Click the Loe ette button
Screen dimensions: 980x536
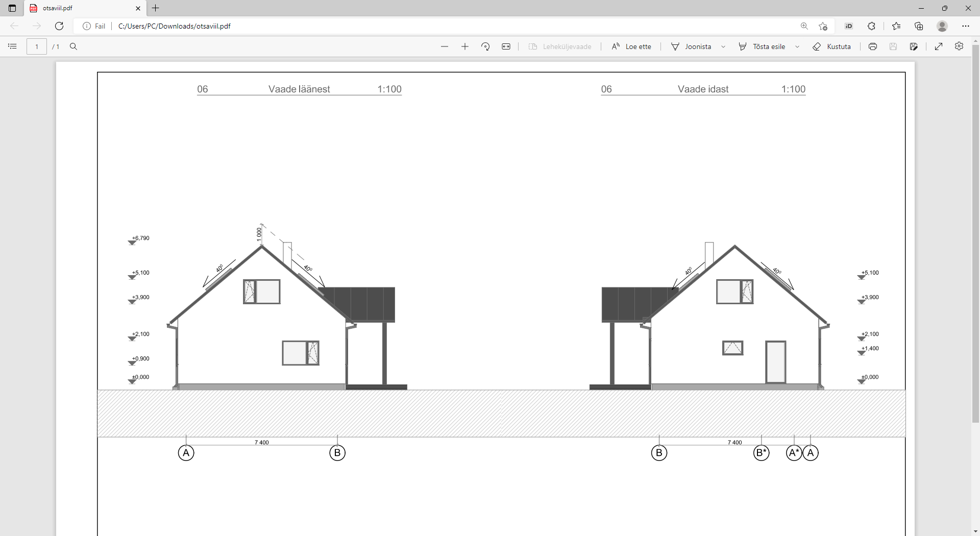[631, 46]
